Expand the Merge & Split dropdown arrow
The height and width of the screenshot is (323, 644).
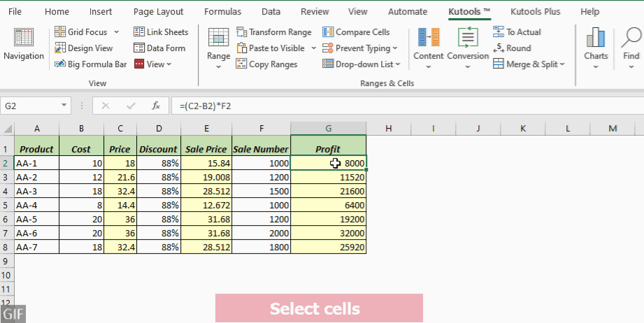pyautogui.click(x=562, y=64)
